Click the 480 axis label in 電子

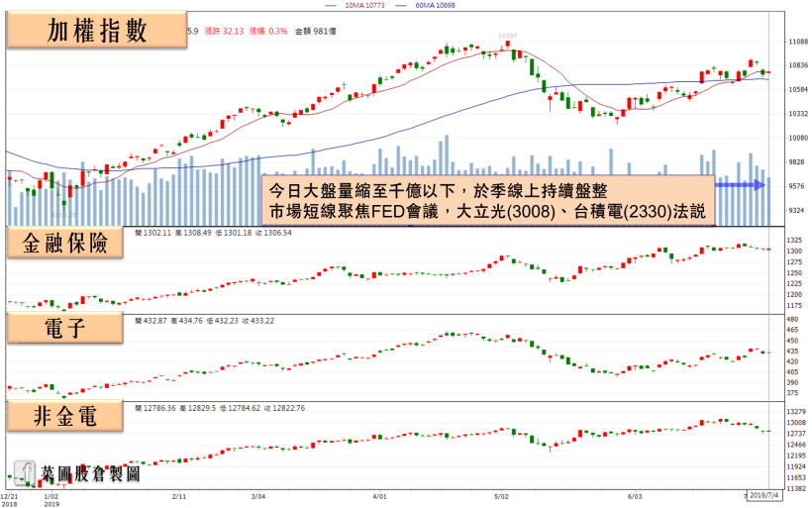click(x=792, y=320)
